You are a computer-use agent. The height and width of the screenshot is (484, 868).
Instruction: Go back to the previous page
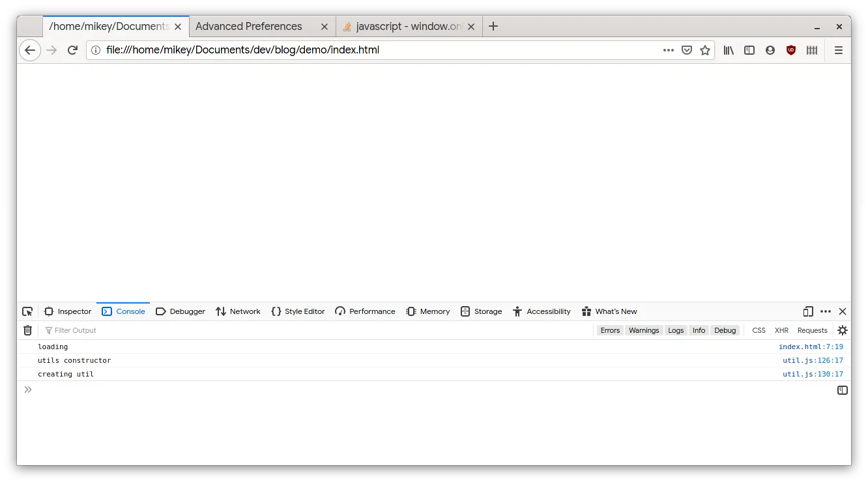coord(30,50)
